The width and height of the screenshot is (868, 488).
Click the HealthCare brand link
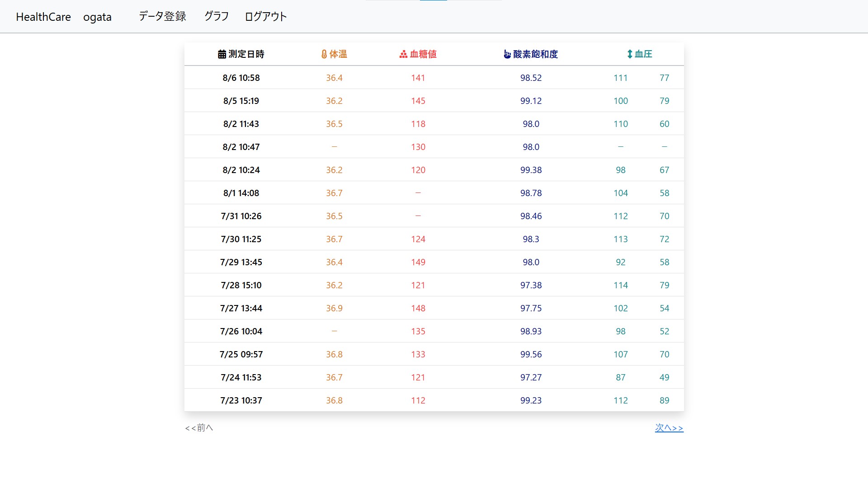tap(43, 17)
